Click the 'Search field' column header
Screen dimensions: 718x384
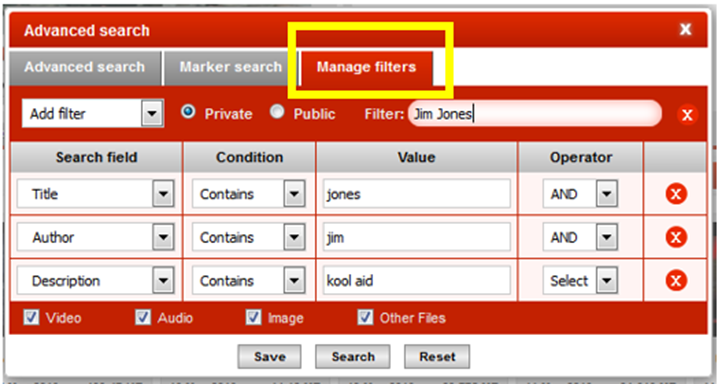coord(96,157)
